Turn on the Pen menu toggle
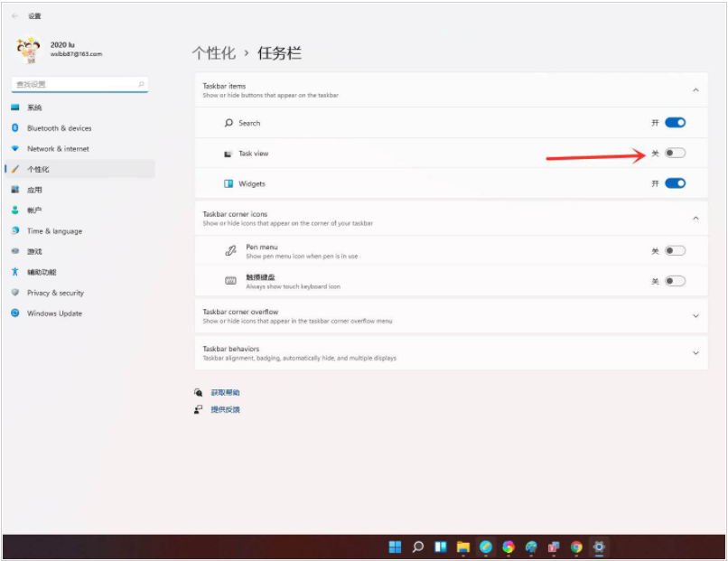Screen dimensions: 728x561 click(x=675, y=251)
